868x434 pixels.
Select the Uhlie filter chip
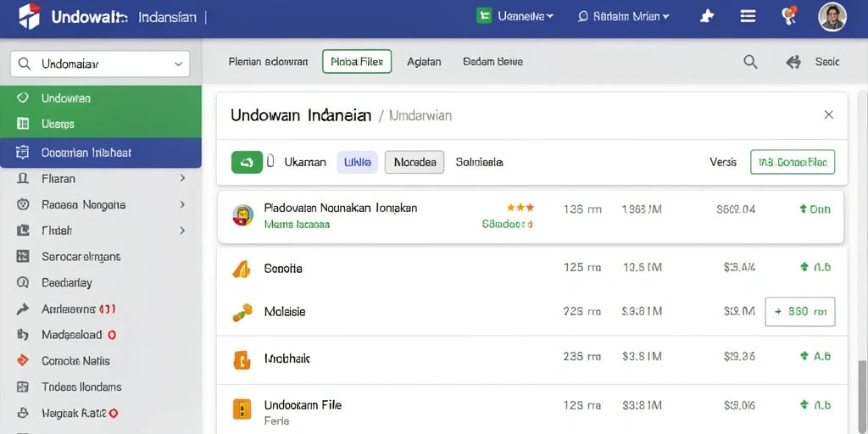[x=357, y=162]
